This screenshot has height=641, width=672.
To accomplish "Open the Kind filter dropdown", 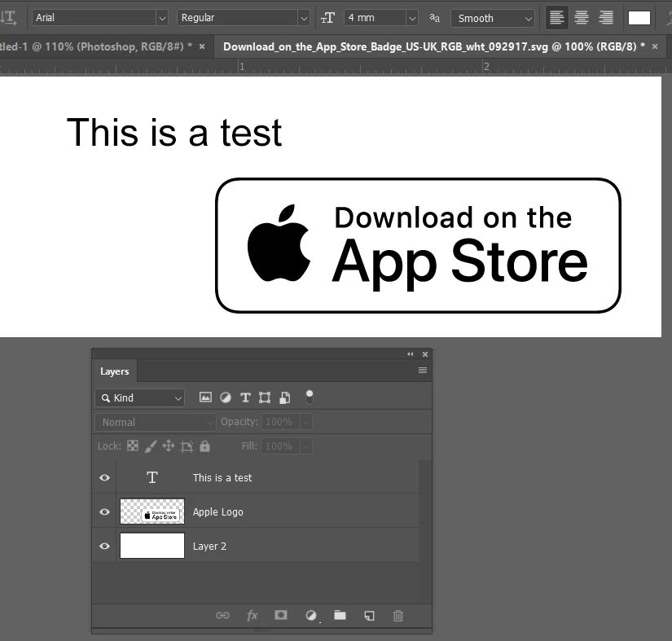I will point(140,398).
